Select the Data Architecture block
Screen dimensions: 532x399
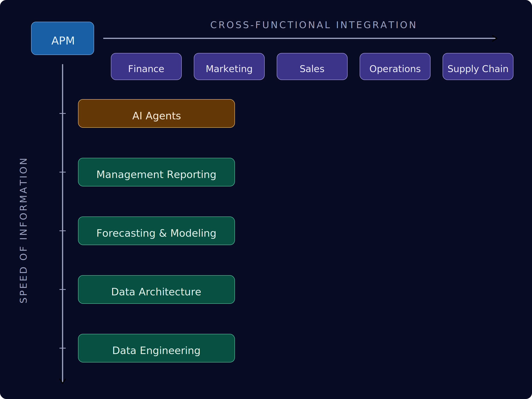coord(156,290)
